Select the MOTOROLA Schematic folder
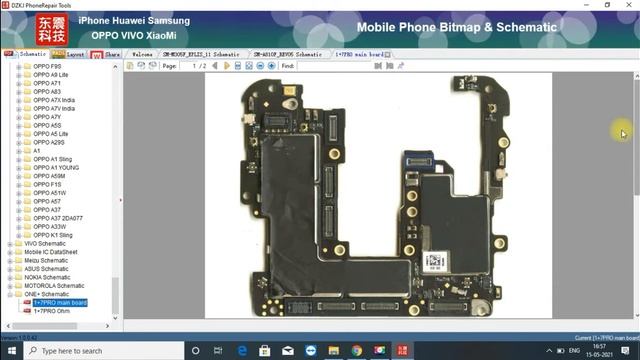This screenshot has width=640, height=360. pos(54,286)
